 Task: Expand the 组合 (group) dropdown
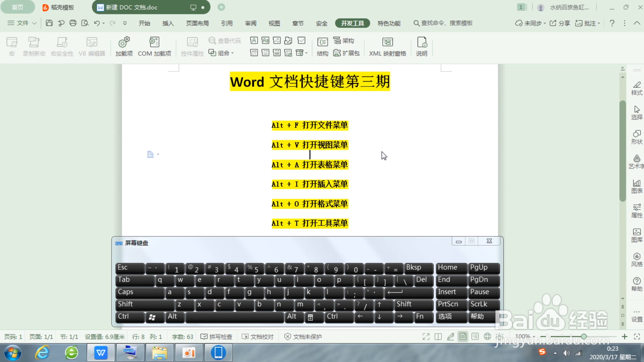[233, 53]
